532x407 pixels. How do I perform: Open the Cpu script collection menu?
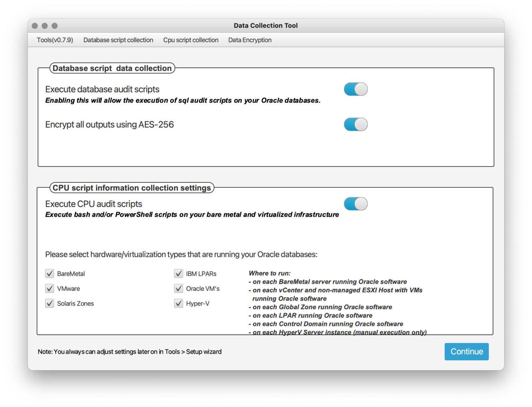pyautogui.click(x=191, y=40)
